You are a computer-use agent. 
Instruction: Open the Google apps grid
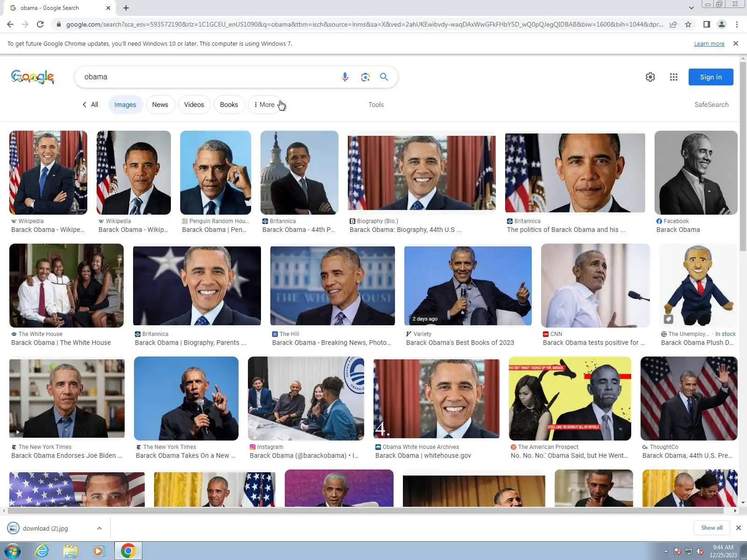point(673,77)
